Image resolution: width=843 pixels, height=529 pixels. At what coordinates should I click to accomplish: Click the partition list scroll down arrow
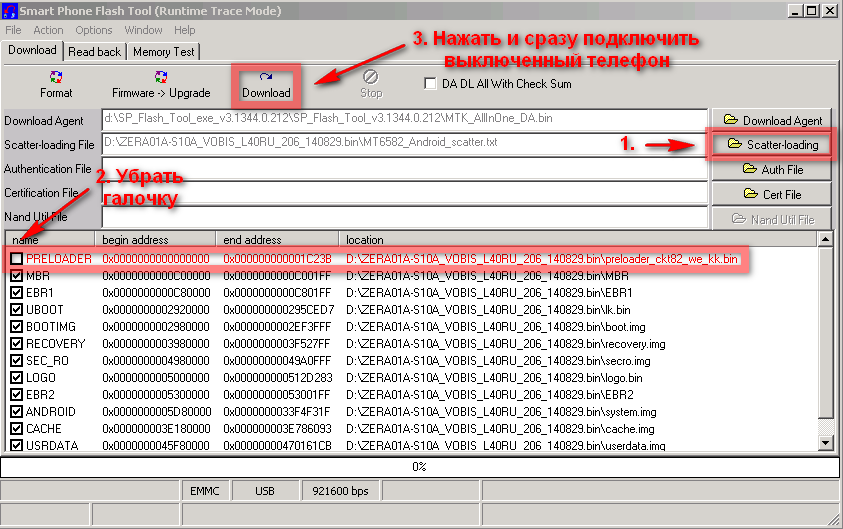pos(826,443)
